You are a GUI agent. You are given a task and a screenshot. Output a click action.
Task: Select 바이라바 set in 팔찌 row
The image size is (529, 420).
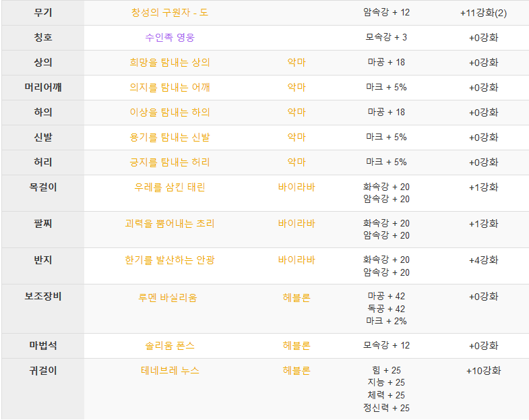[x=297, y=224]
